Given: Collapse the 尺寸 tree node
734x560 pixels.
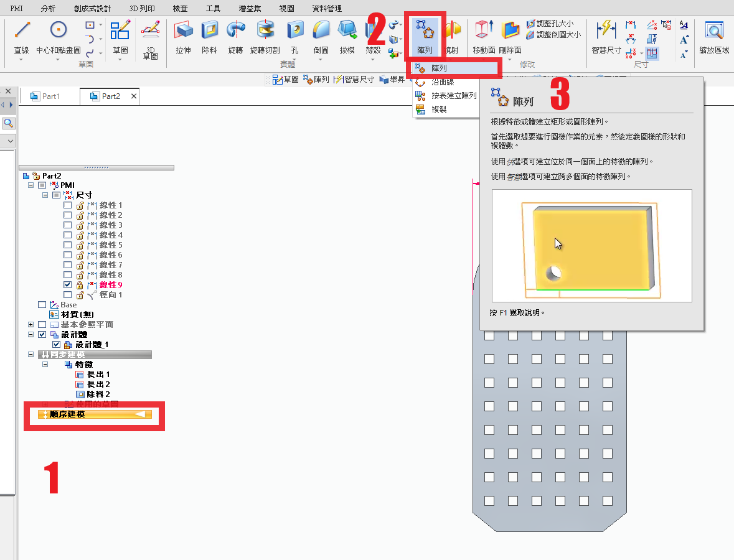Looking at the screenshot, I should pyautogui.click(x=45, y=195).
